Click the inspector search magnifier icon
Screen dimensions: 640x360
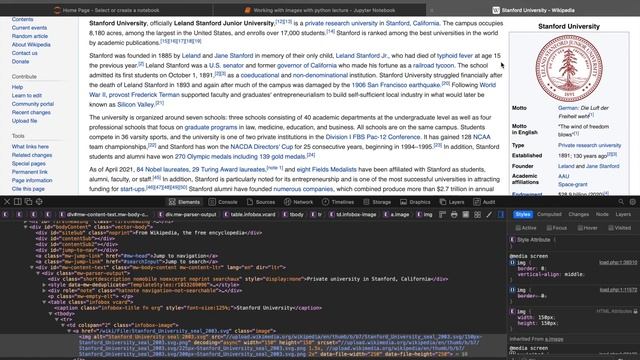[621, 202]
